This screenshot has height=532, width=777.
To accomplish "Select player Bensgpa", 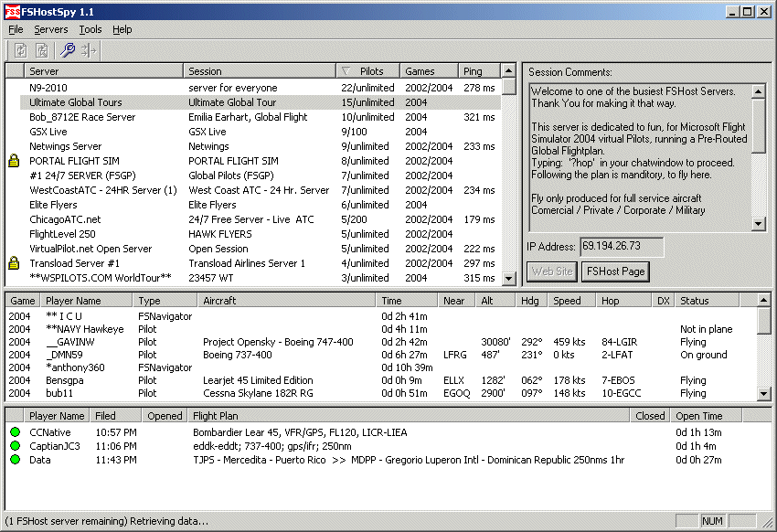I will 381,380.
